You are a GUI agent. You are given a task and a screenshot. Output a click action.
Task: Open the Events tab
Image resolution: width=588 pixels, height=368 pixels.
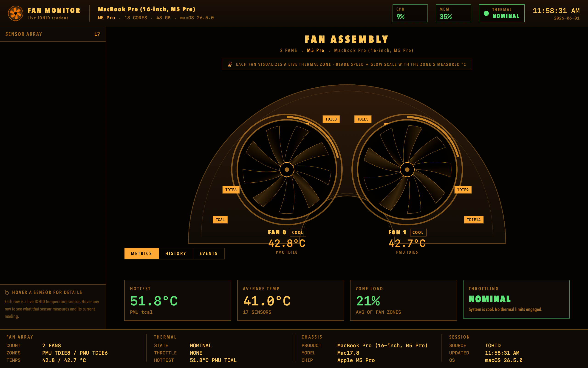click(x=209, y=254)
